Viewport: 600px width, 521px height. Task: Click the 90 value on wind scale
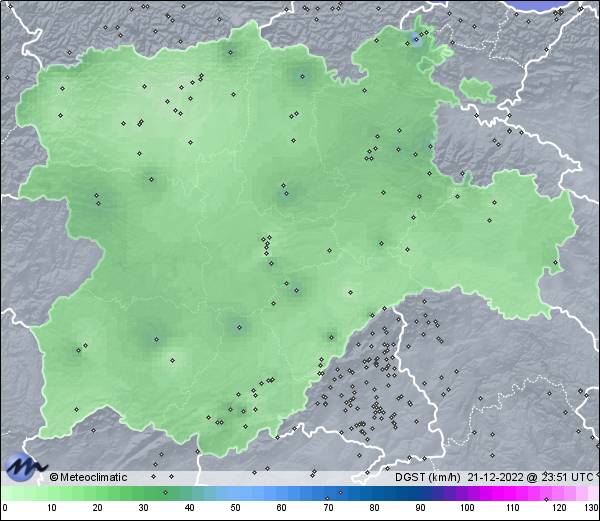pos(421,508)
